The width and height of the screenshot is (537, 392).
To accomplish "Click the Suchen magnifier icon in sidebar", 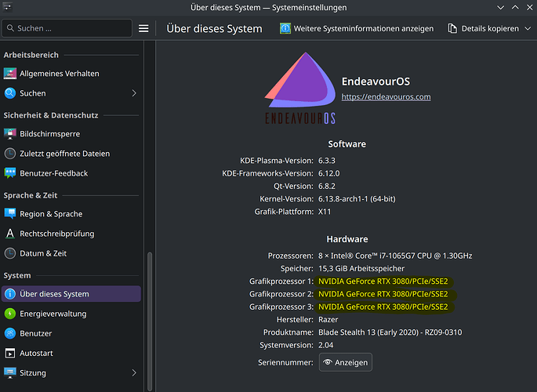I will (10, 93).
